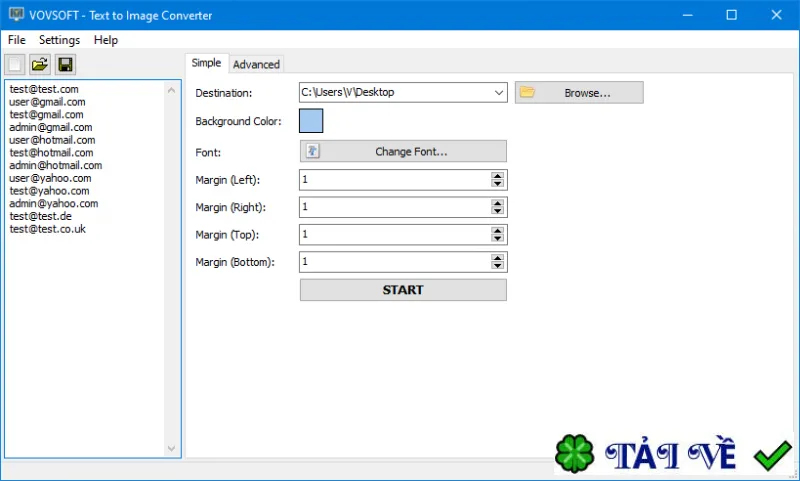Click the folder icon on Browse button
Viewport: 800px width, 481px height.
click(x=527, y=92)
